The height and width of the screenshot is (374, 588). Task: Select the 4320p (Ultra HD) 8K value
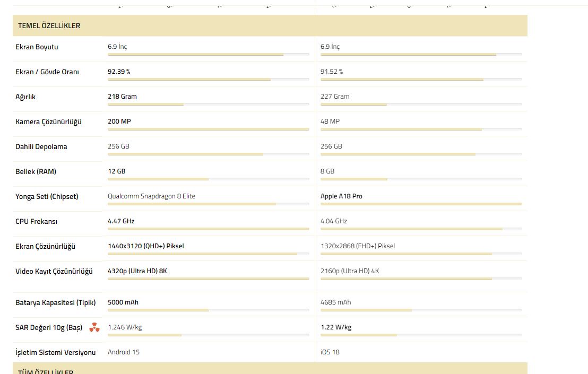pos(137,271)
